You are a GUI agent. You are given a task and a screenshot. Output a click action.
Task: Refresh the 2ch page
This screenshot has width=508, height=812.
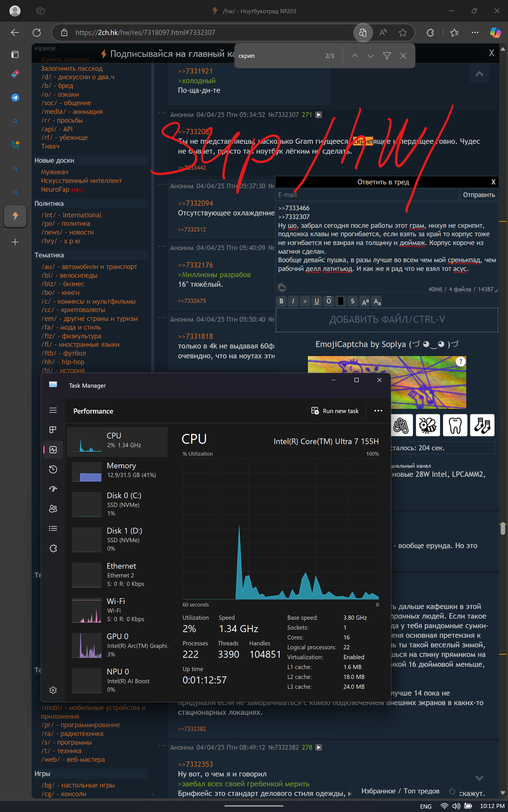click(x=37, y=32)
